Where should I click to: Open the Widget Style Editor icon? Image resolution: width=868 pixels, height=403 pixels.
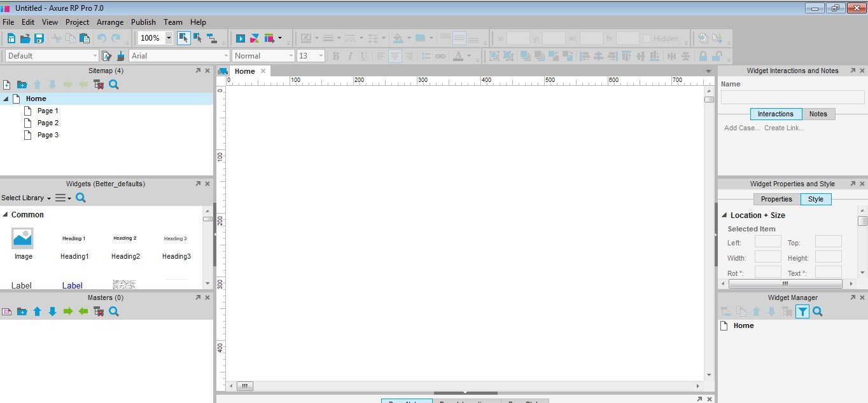point(106,56)
